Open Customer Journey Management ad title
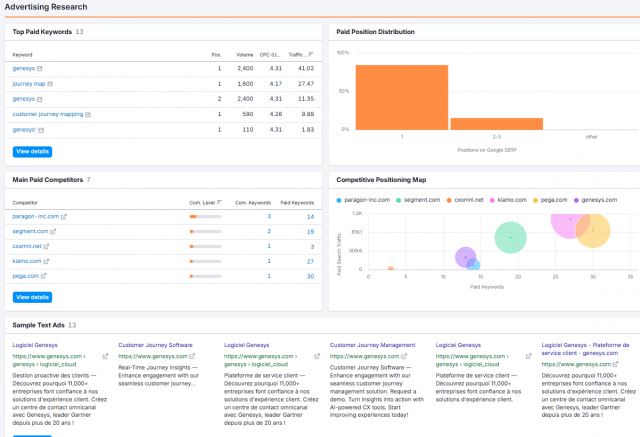 pyautogui.click(x=372, y=345)
